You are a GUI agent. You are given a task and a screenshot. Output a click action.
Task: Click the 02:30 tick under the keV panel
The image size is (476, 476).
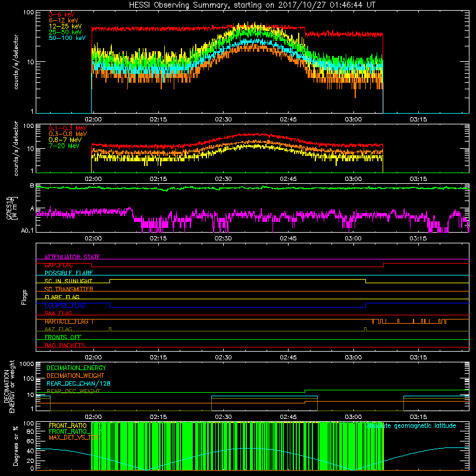click(223, 120)
